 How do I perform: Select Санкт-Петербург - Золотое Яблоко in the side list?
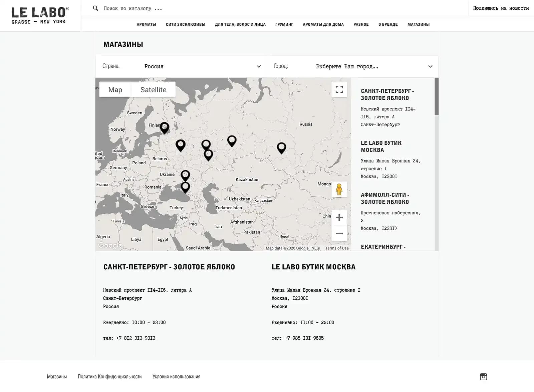(x=387, y=94)
